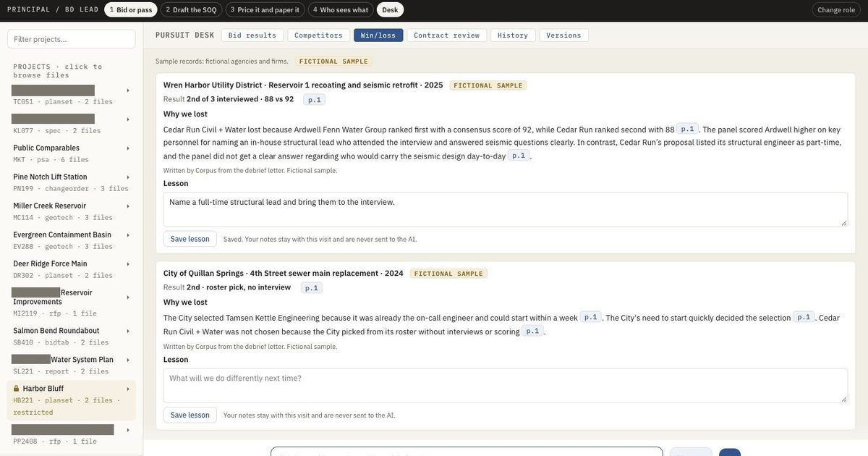Viewport: 868px width, 456px height.
Task: Expand the Pine Notch Lift Station arrow
Action: pos(128,177)
